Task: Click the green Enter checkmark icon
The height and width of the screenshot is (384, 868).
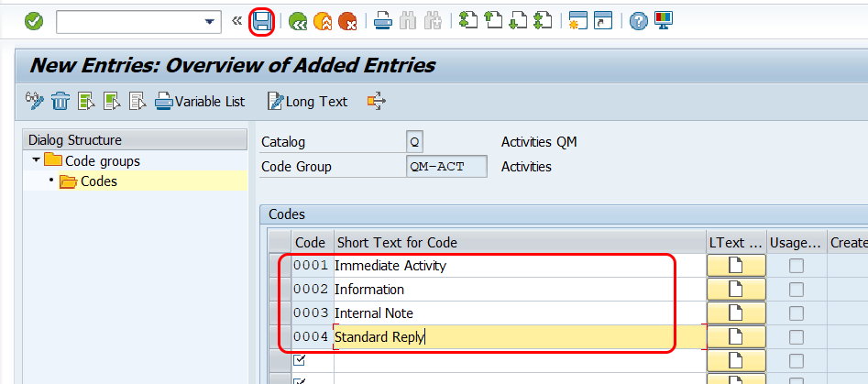Action: tap(34, 22)
